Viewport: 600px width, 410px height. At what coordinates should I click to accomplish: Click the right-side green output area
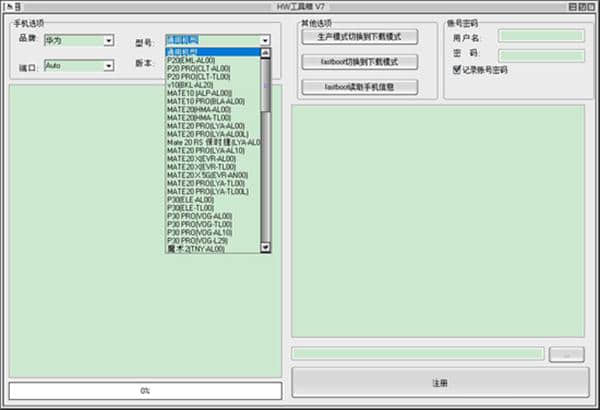coord(438,221)
